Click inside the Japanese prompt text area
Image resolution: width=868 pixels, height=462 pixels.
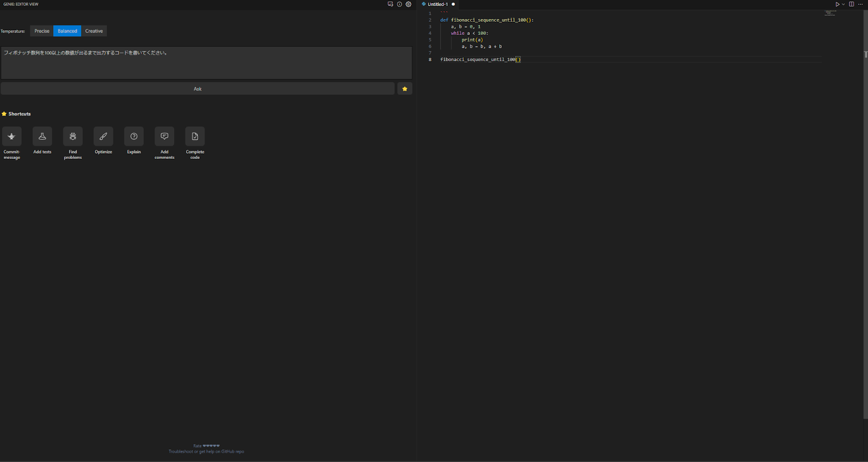click(206, 63)
